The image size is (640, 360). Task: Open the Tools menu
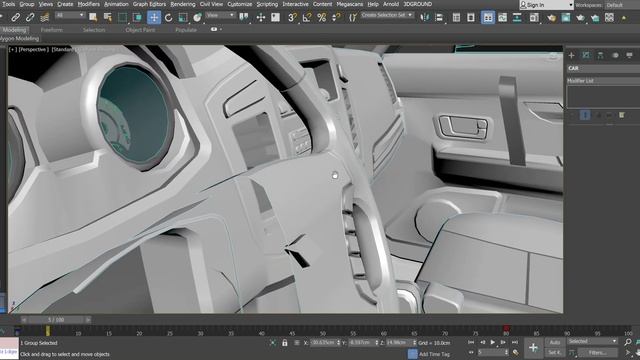(8, 4)
